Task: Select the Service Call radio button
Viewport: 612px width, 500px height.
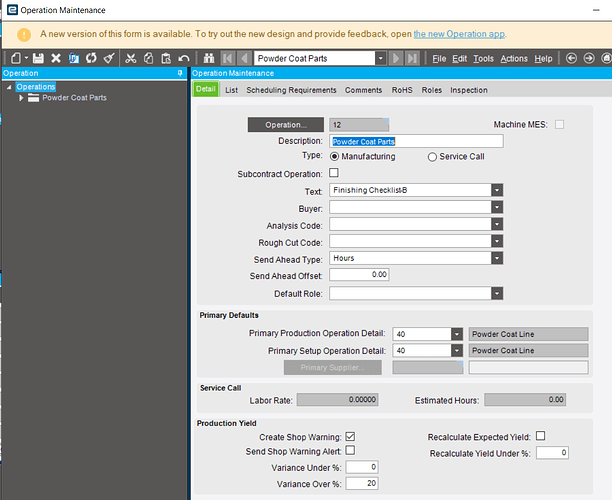Action: coord(432,157)
